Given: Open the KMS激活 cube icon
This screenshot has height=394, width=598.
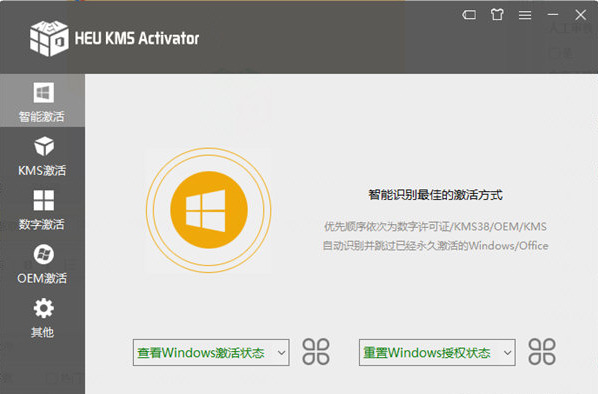Looking at the screenshot, I should pos(44,146).
